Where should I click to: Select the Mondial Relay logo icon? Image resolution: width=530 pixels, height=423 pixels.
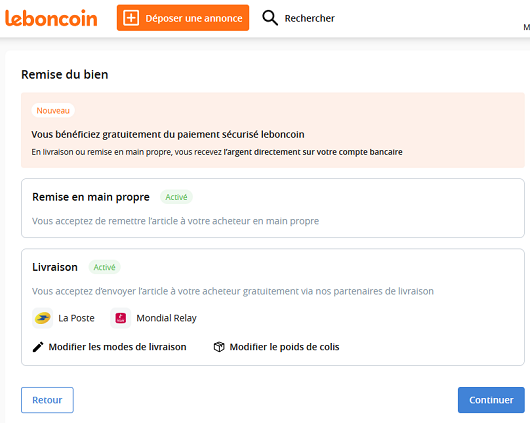[121, 318]
